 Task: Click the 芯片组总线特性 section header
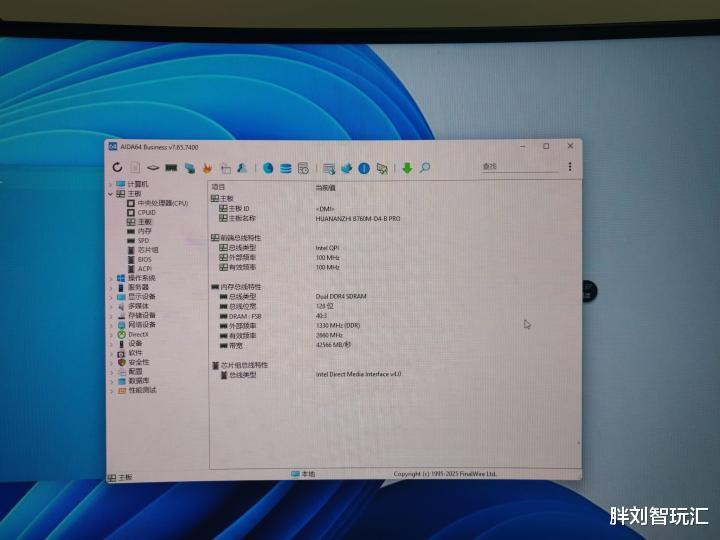tap(245, 366)
